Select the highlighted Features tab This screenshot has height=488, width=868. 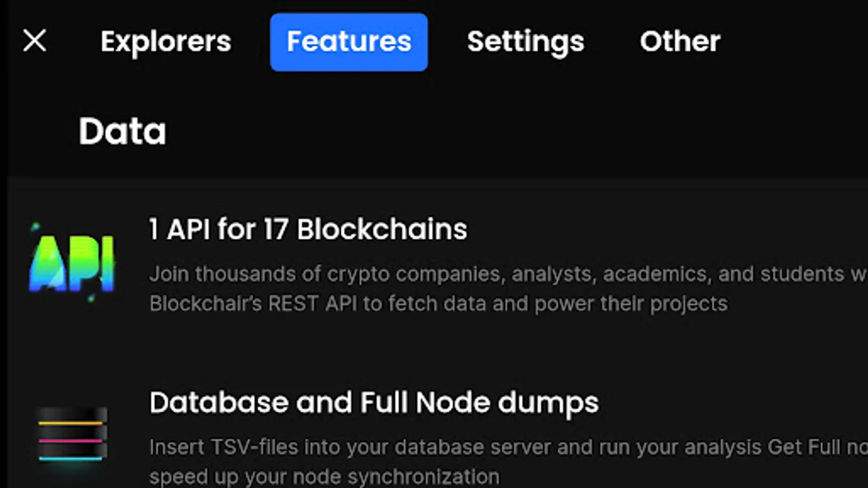[349, 42]
